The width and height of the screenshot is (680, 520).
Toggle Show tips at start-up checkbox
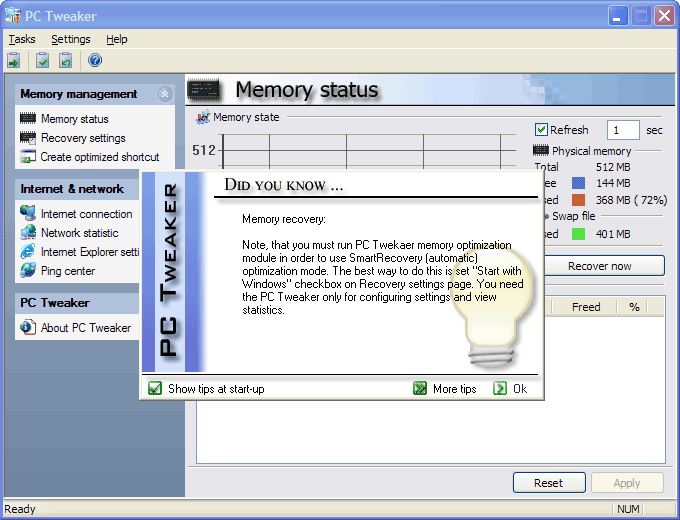coord(155,388)
